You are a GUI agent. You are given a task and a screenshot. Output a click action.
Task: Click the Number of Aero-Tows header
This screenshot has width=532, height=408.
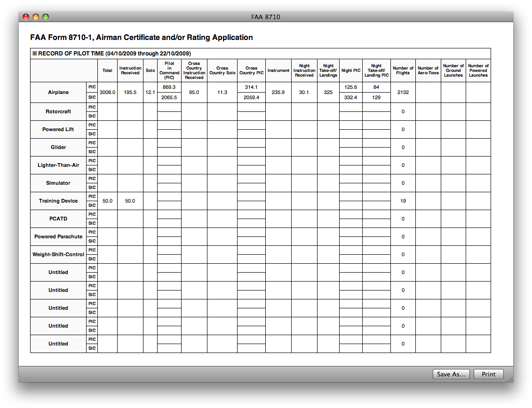(x=428, y=71)
